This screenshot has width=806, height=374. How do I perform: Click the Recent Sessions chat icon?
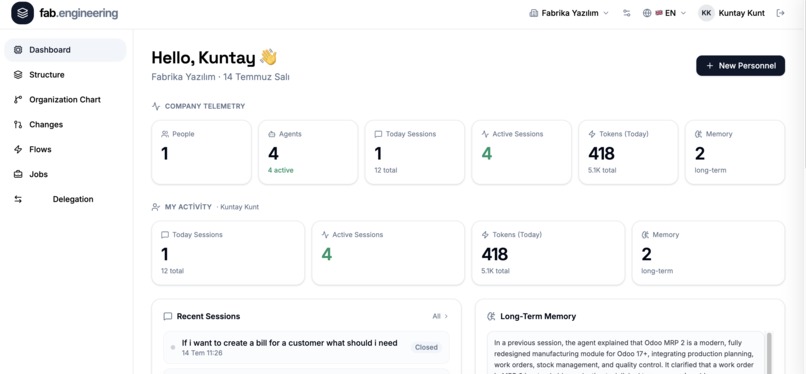coord(168,316)
